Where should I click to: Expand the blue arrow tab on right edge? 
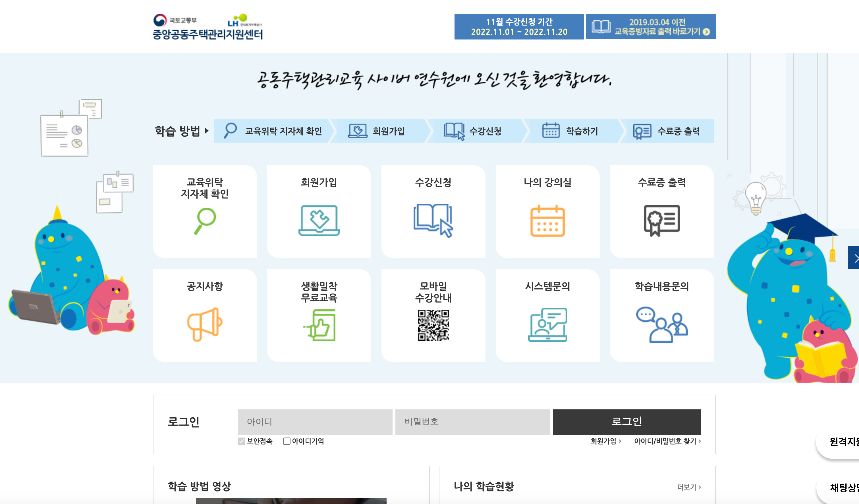854,258
